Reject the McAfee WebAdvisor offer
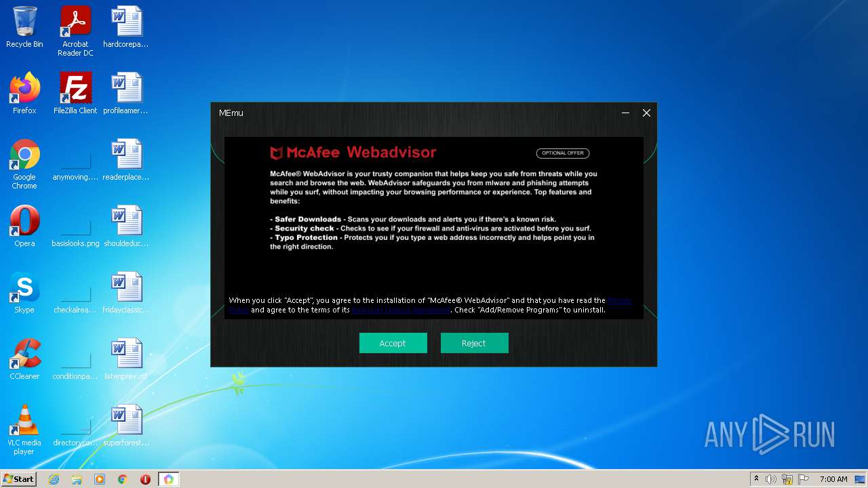Viewport: 868px width, 488px height. pos(474,343)
